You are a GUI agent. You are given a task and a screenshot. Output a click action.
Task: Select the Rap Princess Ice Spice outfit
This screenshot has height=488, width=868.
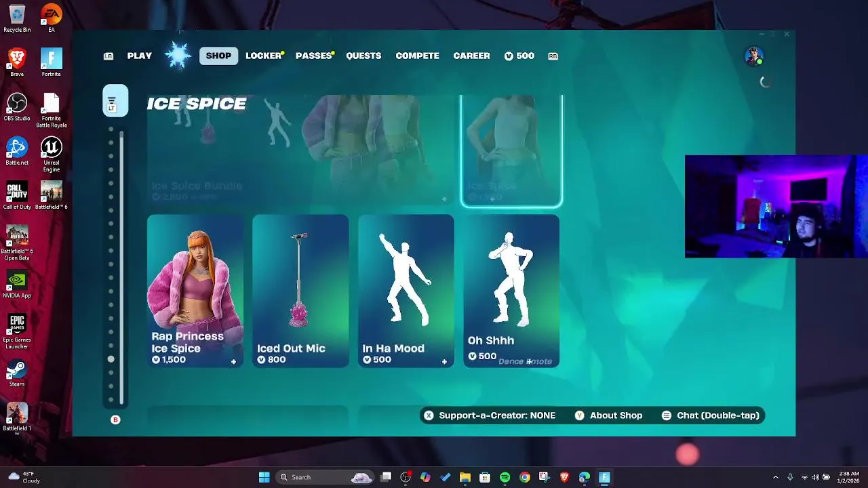pyautogui.click(x=195, y=291)
